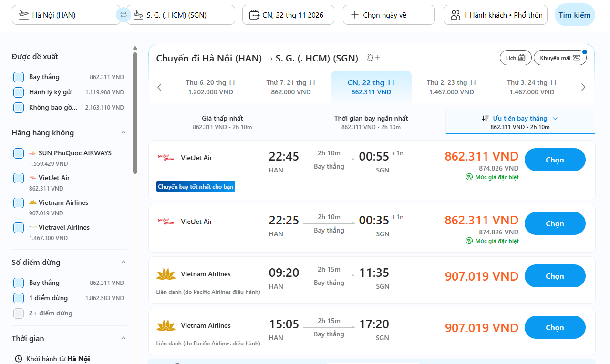Click discount percent icon on 22:25 flight
The height and width of the screenshot is (364, 610).
click(469, 241)
